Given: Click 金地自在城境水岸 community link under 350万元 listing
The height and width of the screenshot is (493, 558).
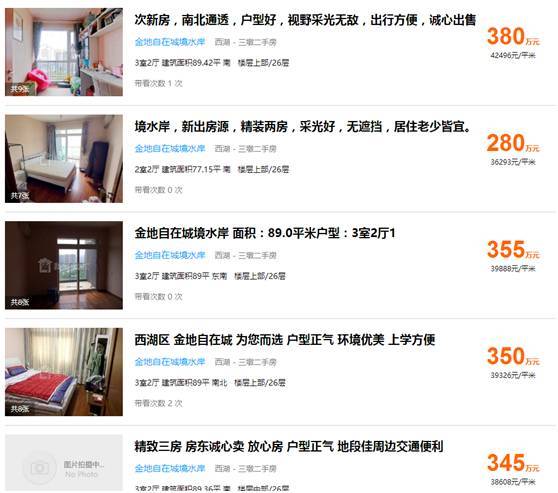Looking at the screenshot, I should tap(170, 362).
